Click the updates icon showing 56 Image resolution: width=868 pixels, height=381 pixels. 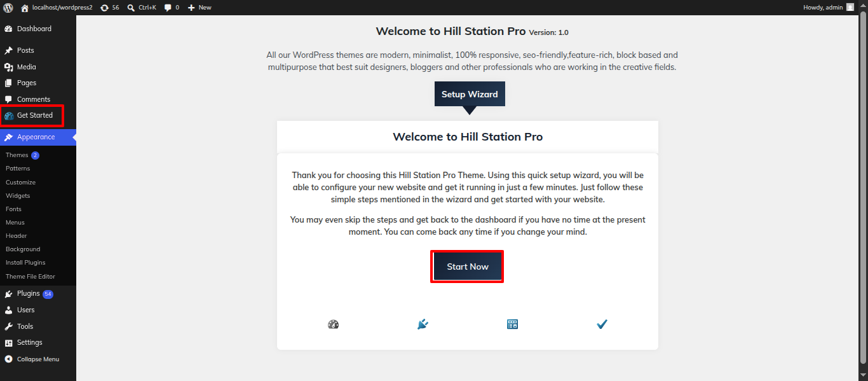(104, 8)
